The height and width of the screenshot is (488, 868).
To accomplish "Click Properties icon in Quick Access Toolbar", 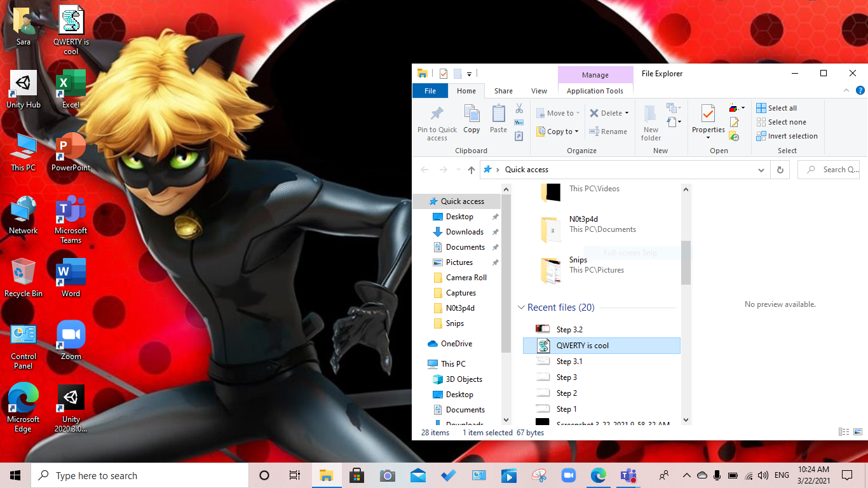I will (443, 74).
